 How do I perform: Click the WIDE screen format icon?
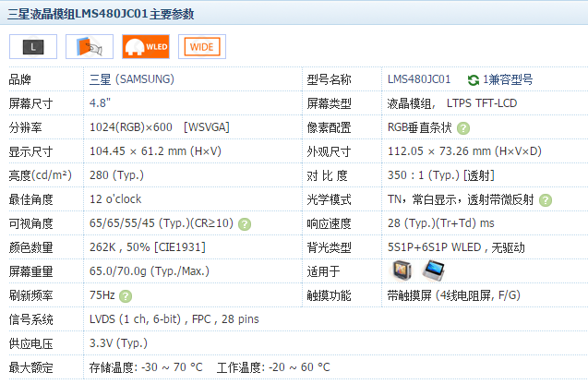tap(202, 47)
